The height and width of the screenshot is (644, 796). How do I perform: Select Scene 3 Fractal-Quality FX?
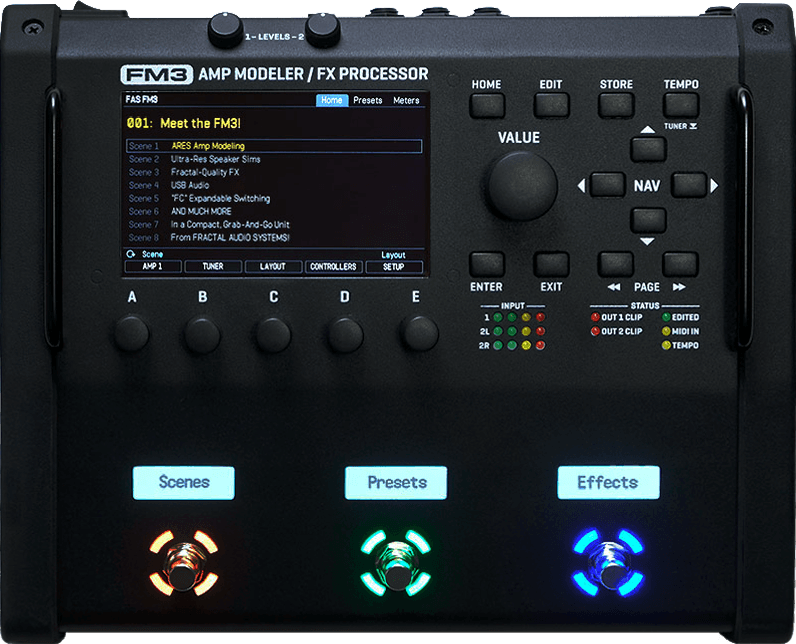274,172
